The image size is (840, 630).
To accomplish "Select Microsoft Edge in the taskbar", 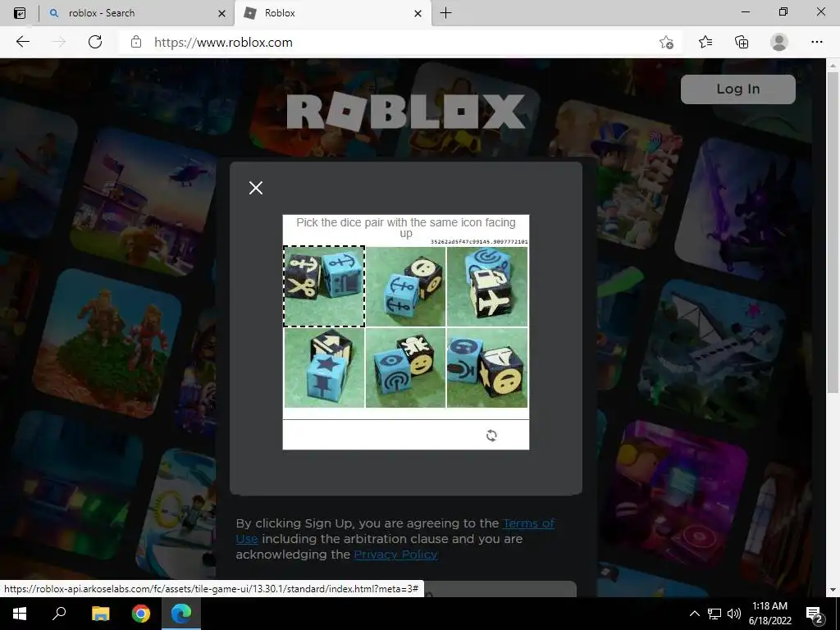I will point(181,614).
